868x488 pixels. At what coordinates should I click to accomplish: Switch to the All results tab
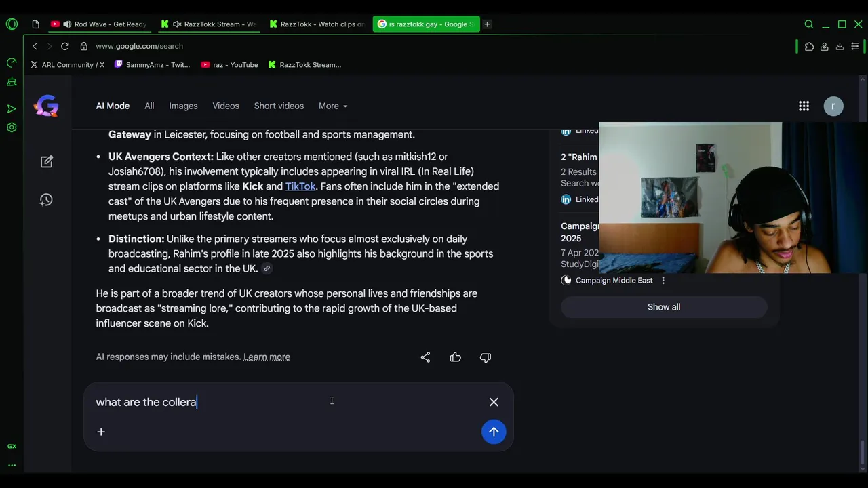(x=149, y=106)
